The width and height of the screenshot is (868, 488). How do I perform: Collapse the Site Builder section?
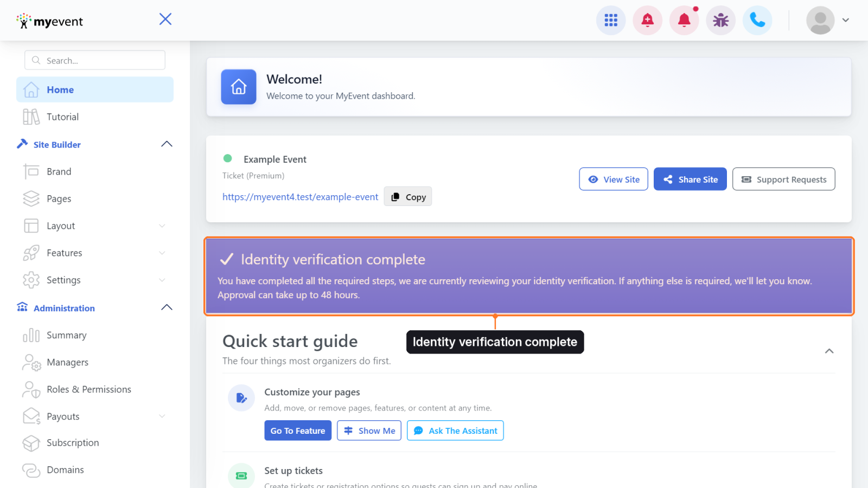pos(167,144)
